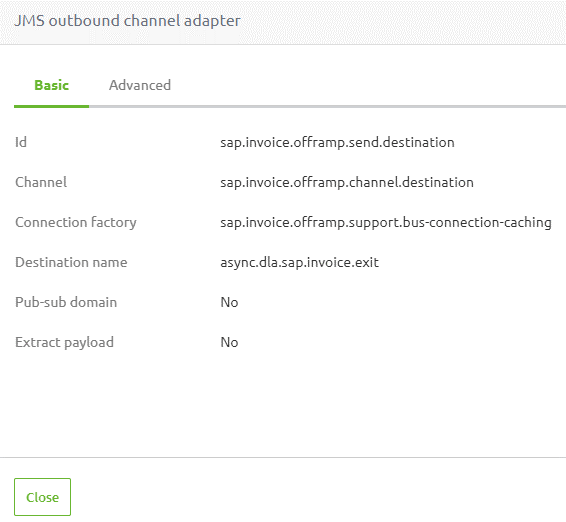The image size is (566, 522).
Task: Click the Close button
Action: point(43,497)
